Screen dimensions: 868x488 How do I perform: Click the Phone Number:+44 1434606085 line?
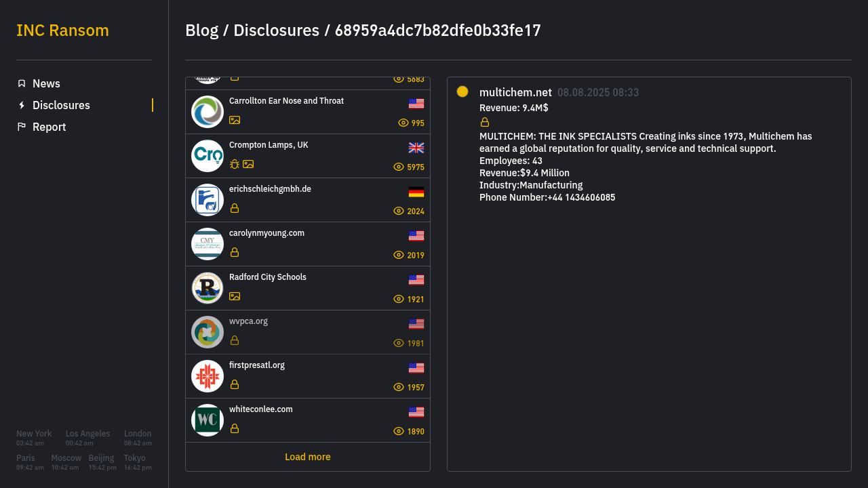547,198
